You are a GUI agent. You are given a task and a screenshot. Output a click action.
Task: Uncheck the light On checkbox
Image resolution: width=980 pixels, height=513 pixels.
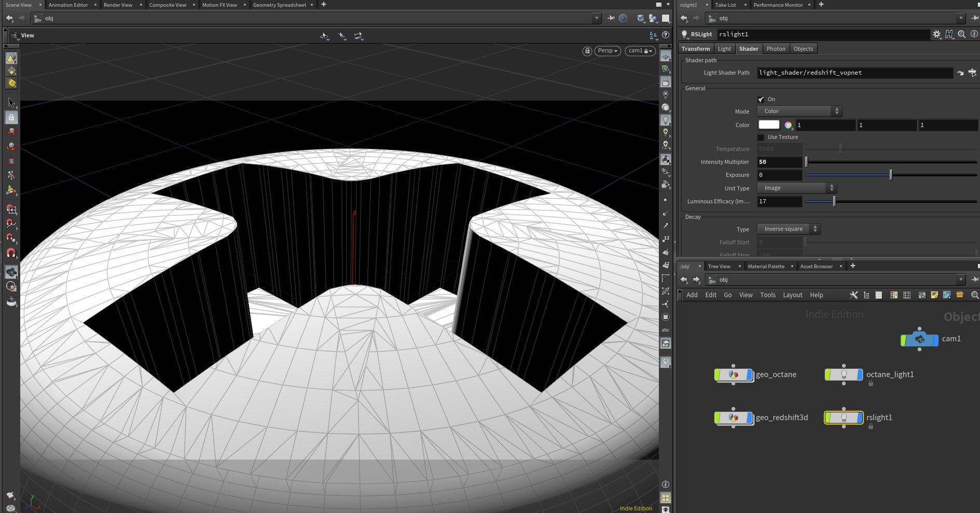pos(761,99)
